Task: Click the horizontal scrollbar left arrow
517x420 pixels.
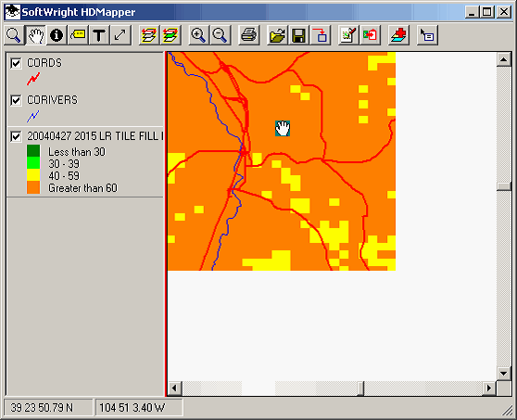Action: coord(174,388)
